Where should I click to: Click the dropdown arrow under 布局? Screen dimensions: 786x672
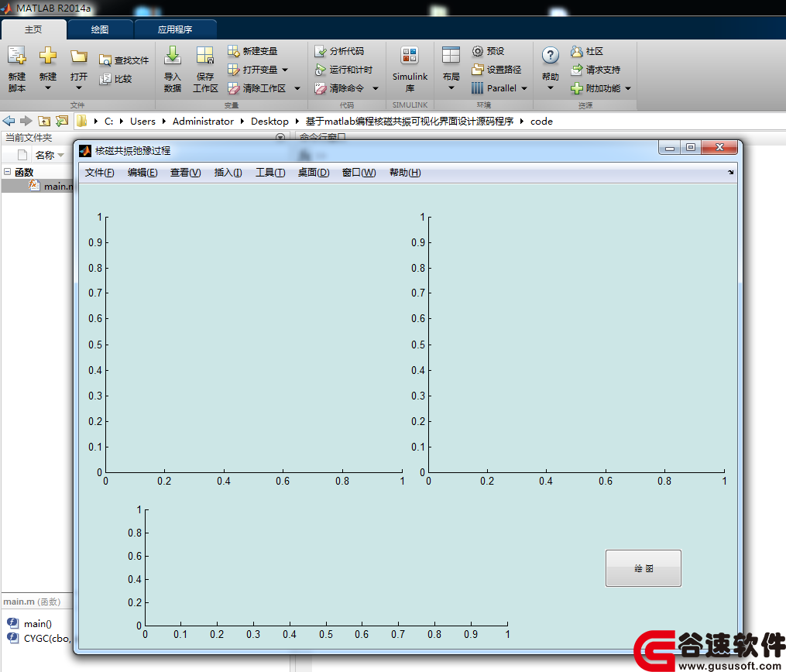(x=451, y=88)
